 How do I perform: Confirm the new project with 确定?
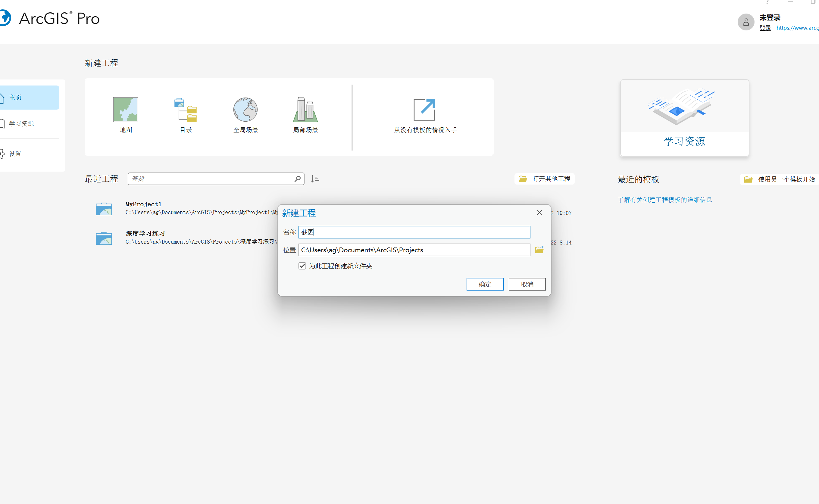click(x=485, y=284)
